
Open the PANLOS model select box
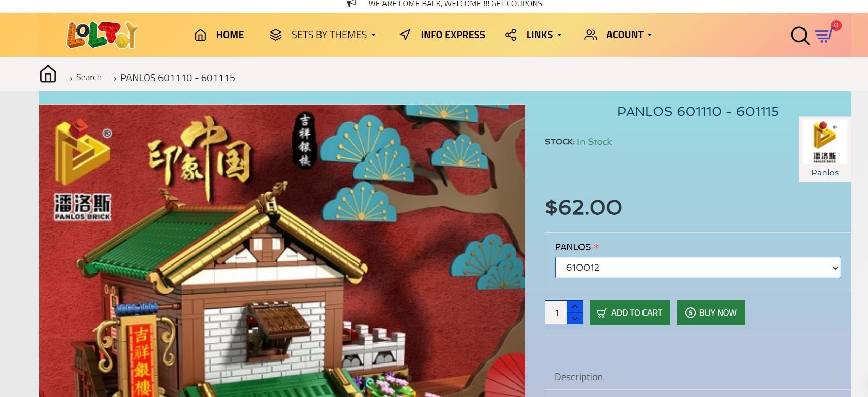point(698,268)
